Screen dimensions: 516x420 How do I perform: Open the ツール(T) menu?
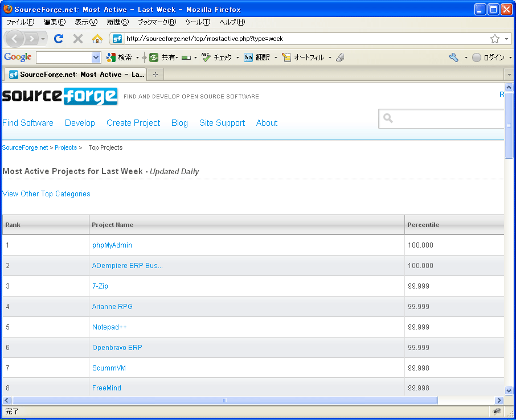click(198, 22)
